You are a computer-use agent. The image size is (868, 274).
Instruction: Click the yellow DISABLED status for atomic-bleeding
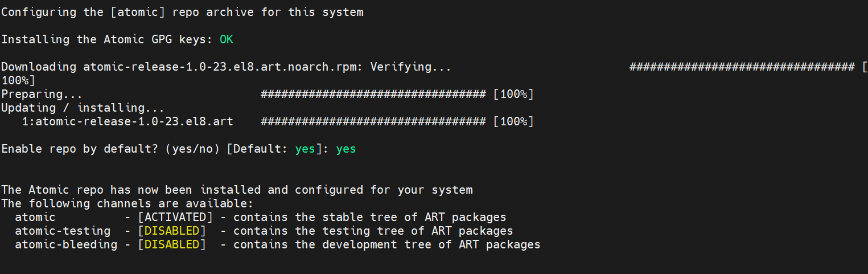pos(172,244)
